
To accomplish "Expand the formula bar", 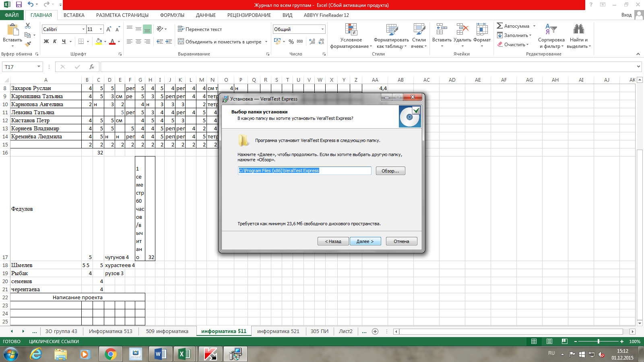I will [638, 67].
